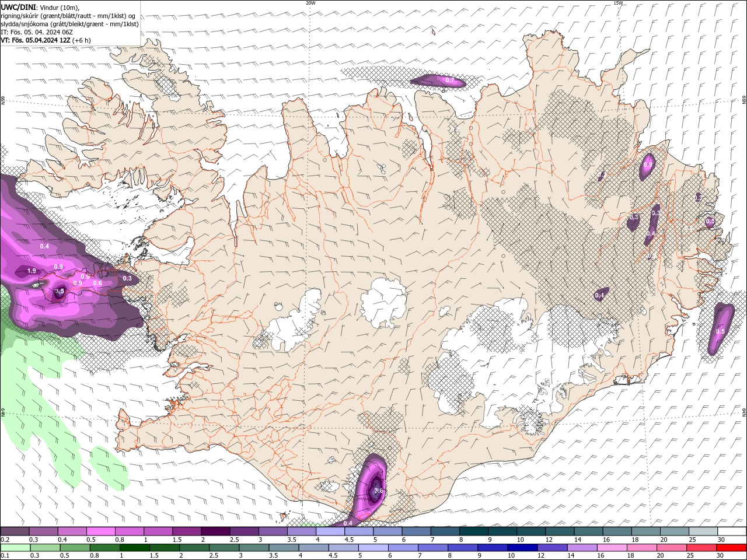The width and height of the screenshot is (747, 560).
Task: Pick the bright red bottom-row swatch above '30'
Action: pos(731,548)
